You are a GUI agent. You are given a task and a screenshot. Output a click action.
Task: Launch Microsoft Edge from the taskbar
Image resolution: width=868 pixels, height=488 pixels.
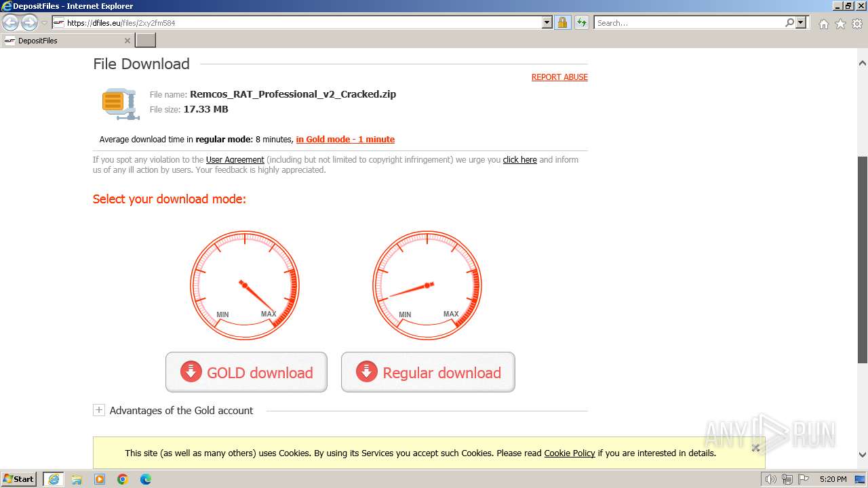click(146, 479)
